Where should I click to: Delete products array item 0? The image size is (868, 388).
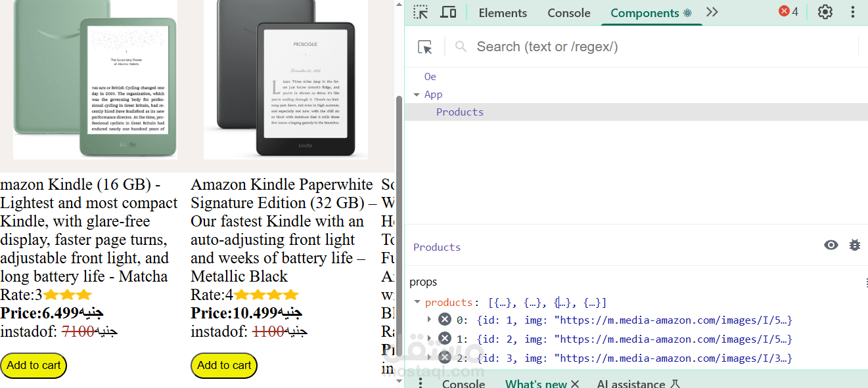click(x=445, y=320)
